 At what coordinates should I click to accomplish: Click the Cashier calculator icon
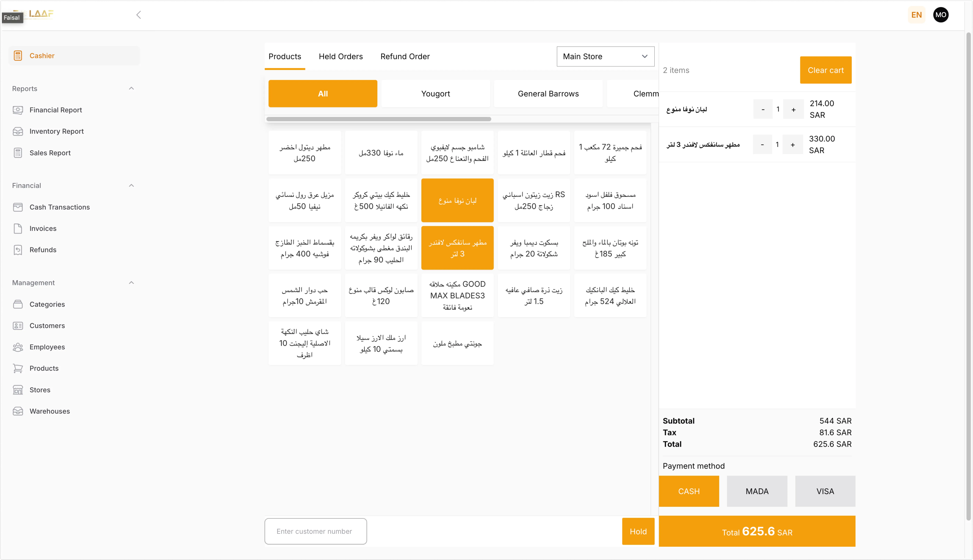pos(18,56)
